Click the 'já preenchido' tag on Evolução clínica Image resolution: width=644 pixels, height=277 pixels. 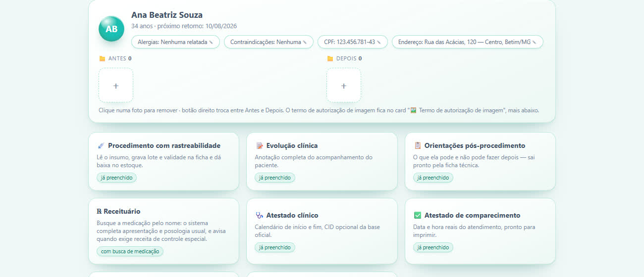click(275, 178)
